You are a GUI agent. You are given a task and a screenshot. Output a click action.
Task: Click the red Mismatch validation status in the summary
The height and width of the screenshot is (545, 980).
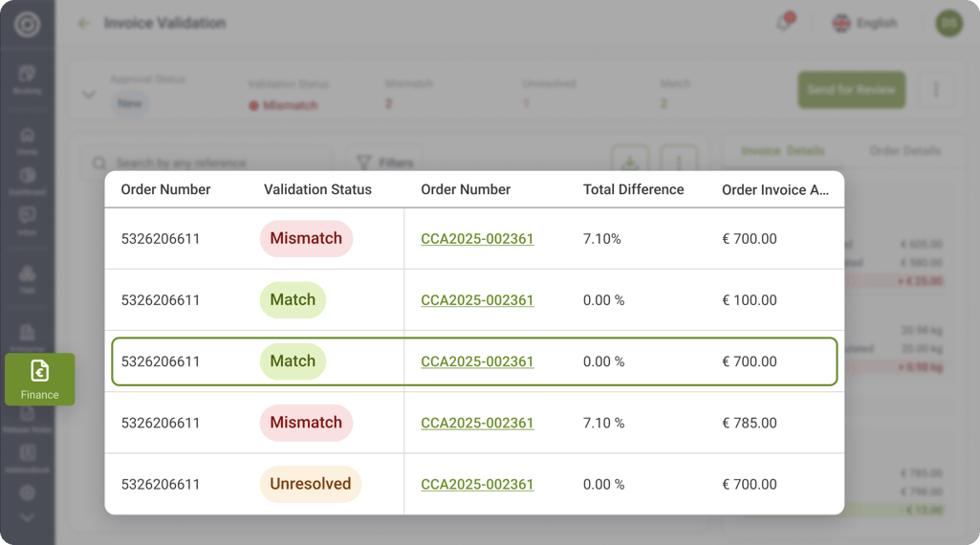pos(283,105)
